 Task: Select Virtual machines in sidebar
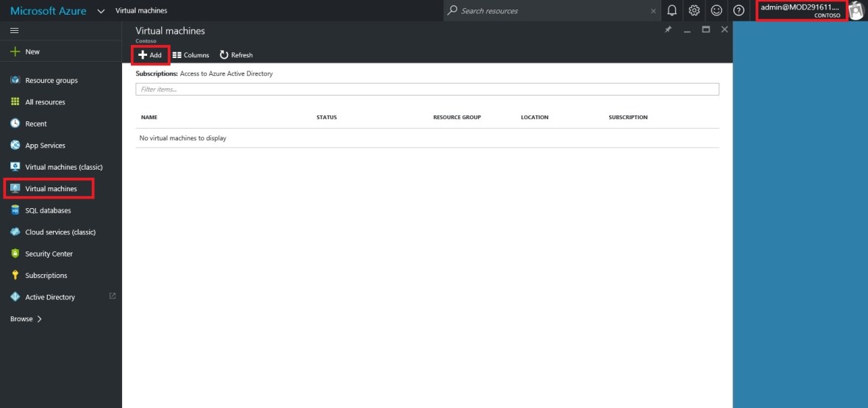coord(50,189)
